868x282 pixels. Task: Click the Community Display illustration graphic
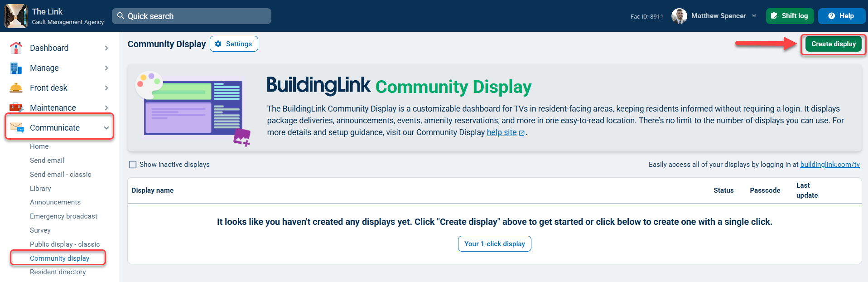193,109
